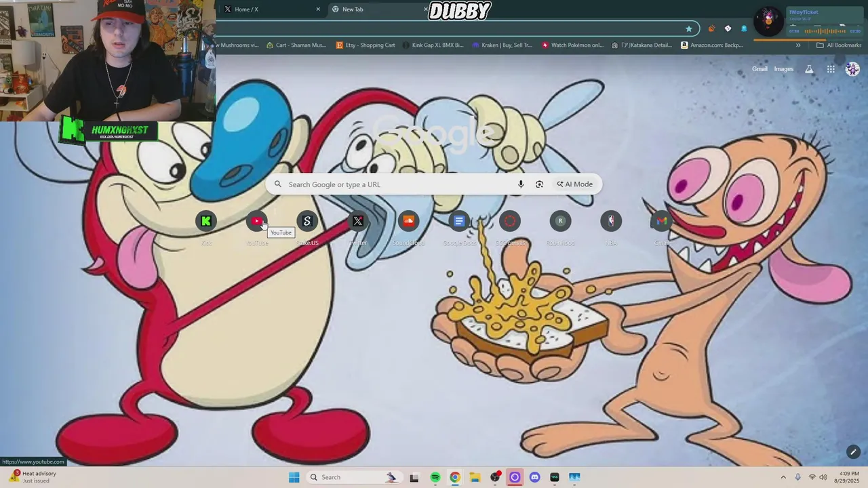Click the tray microphone icon
Screen dimensions: 868x488
(x=797, y=477)
